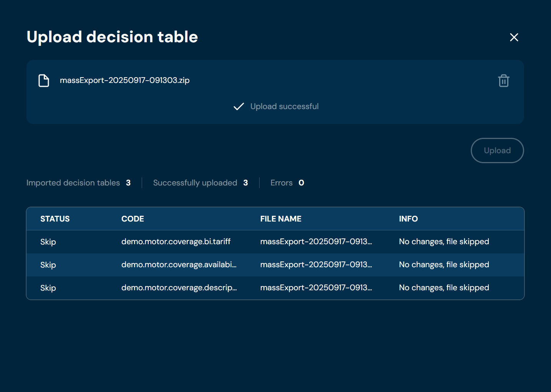Click the CODE column header

coord(132,219)
